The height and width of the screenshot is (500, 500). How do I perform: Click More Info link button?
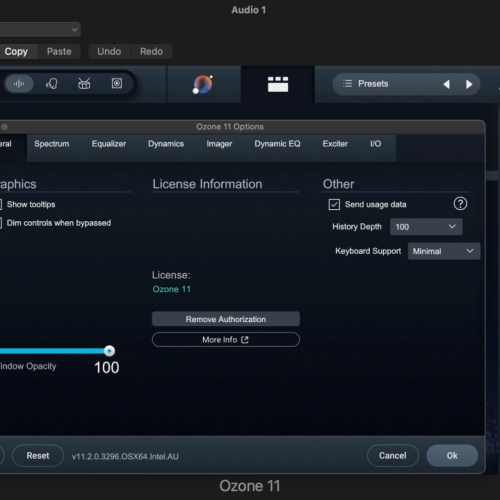(226, 340)
